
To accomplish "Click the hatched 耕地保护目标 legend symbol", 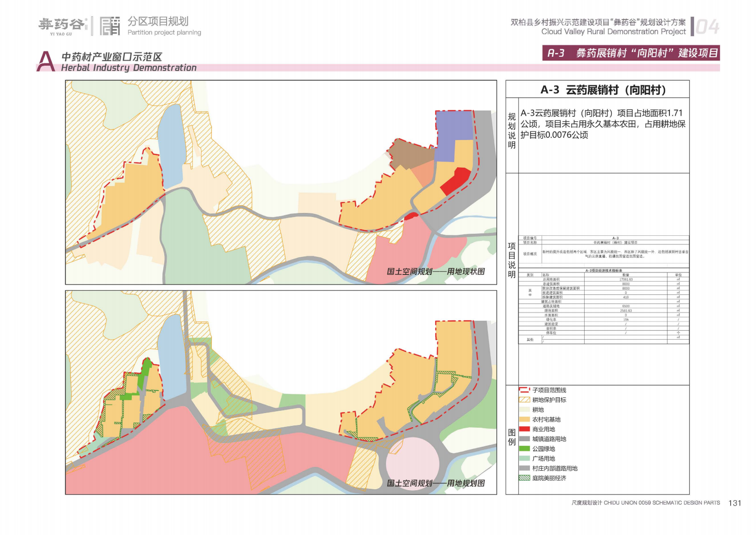I will (524, 400).
